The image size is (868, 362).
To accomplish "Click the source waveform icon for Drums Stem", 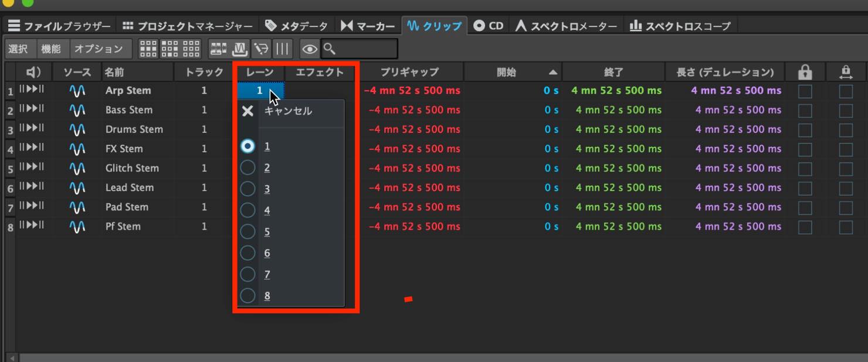I will point(77,129).
